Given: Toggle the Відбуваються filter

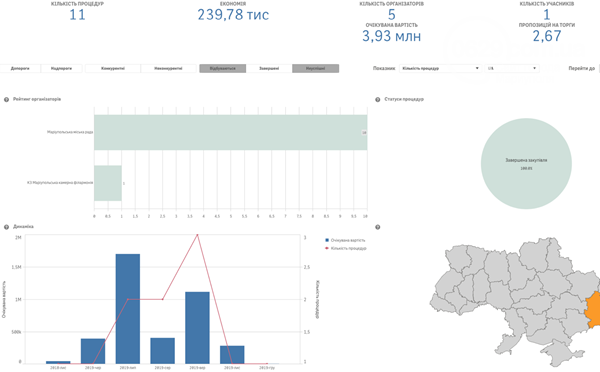Looking at the screenshot, I should coord(223,69).
